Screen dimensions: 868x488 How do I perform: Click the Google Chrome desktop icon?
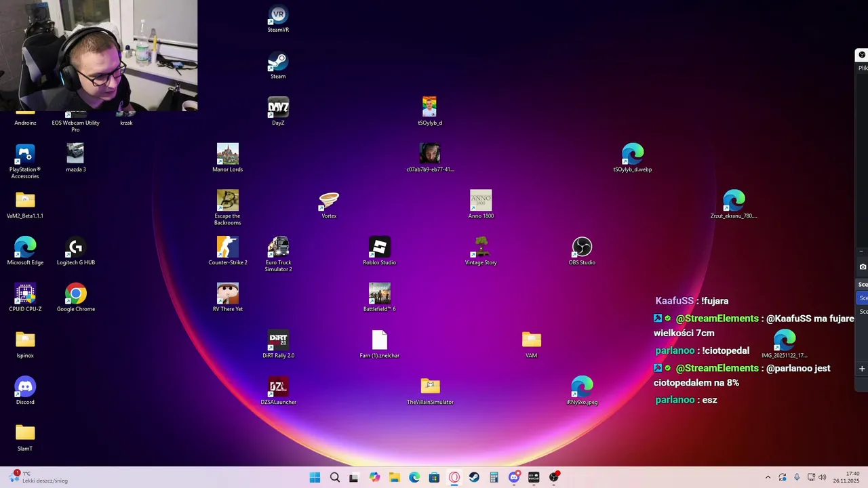(x=75, y=298)
